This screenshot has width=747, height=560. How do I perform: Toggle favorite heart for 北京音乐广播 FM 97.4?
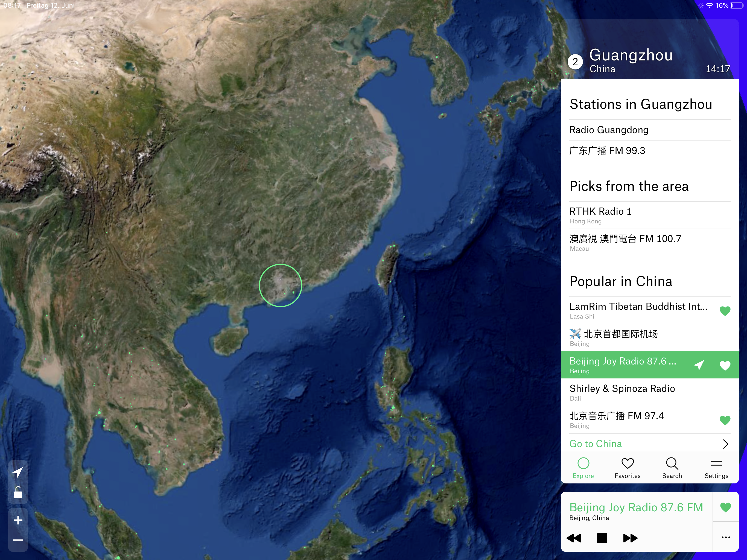(725, 420)
